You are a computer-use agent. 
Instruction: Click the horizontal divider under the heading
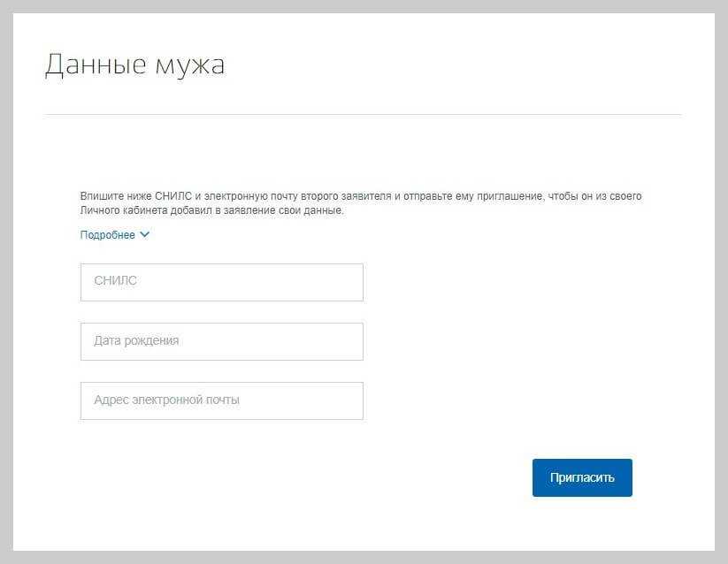pos(363,115)
